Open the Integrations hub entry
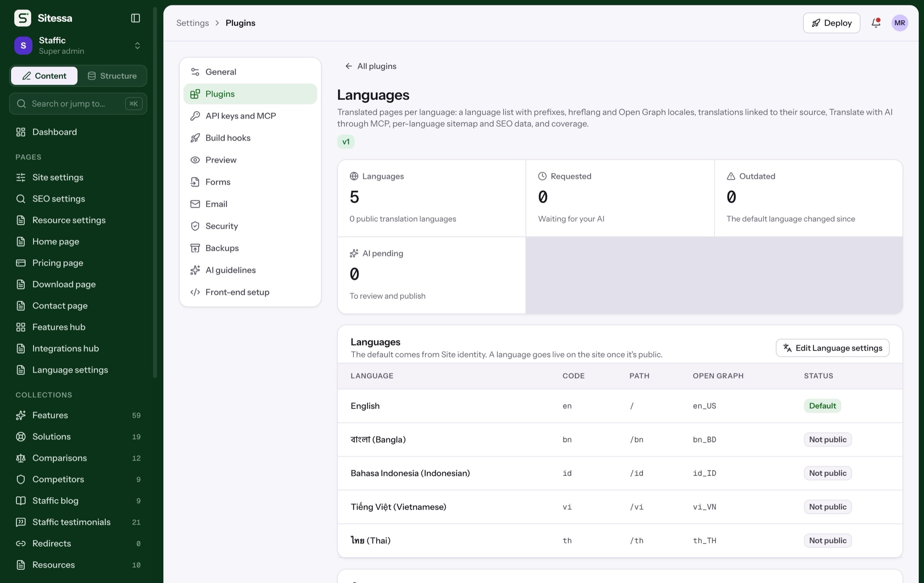Image resolution: width=924 pixels, height=583 pixels. coord(78,349)
